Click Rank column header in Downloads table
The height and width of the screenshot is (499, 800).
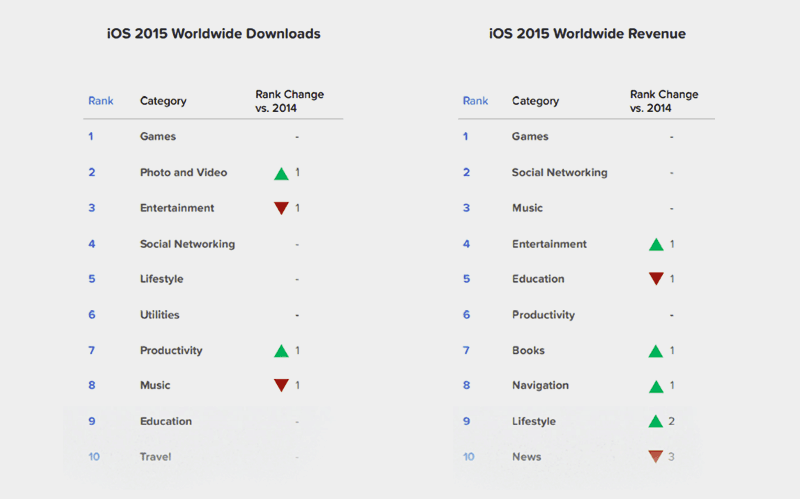(x=101, y=101)
